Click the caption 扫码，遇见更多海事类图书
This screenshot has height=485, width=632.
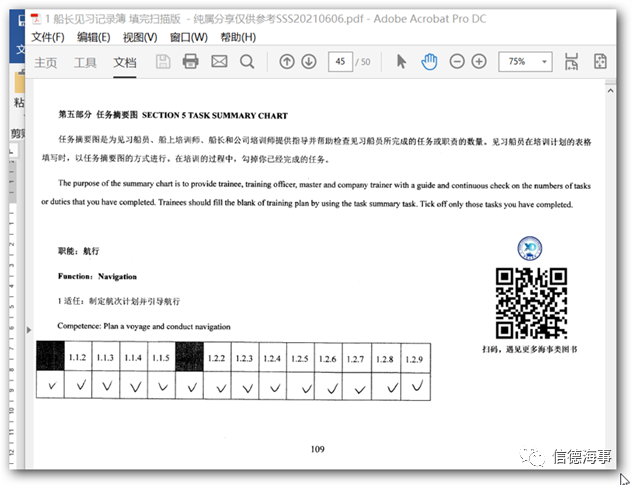530,349
